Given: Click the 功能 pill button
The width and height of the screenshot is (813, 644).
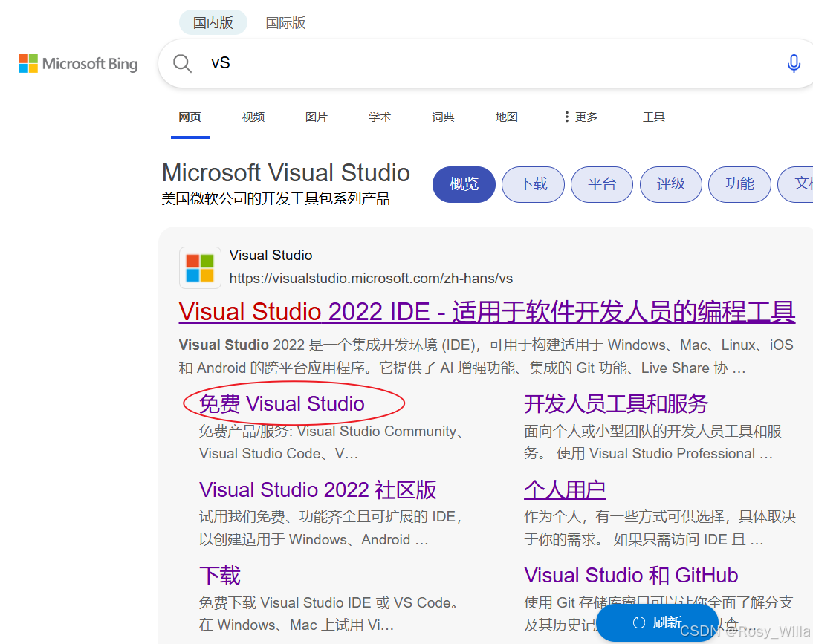Looking at the screenshot, I should point(740,184).
